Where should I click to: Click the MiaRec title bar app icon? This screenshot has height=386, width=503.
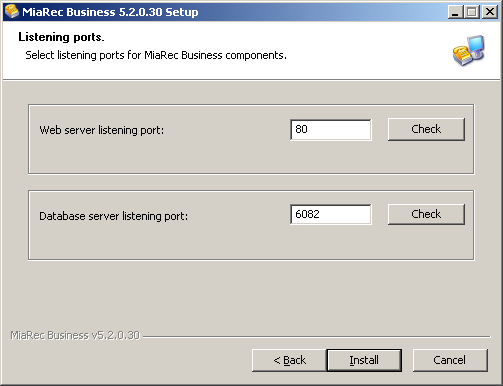(12, 11)
